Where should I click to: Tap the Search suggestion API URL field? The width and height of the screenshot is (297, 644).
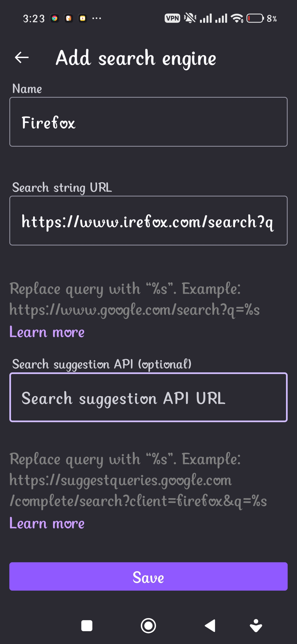tap(148, 397)
